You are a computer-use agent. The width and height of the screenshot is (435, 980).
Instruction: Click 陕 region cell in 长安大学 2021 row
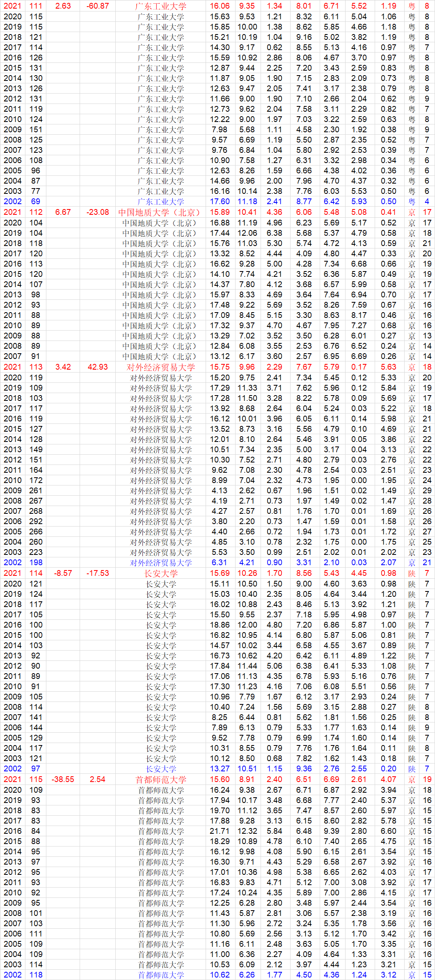click(x=412, y=573)
